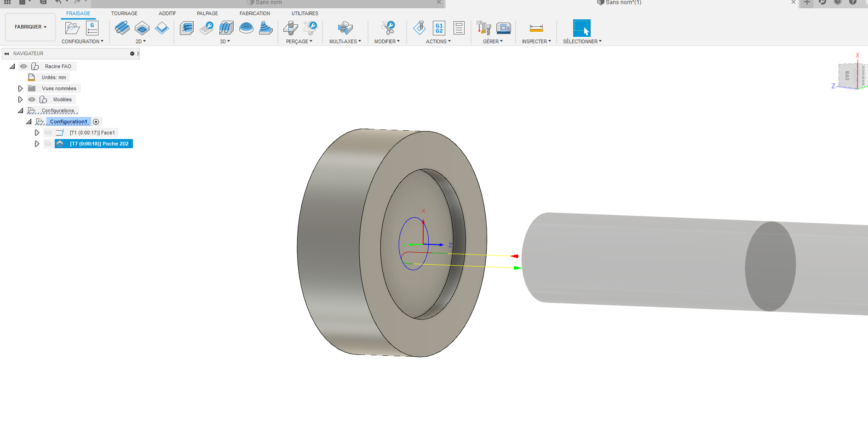This screenshot has width=868, height=429.
Task: Click the G1 G2 post process icon
Action: [439, 28]
